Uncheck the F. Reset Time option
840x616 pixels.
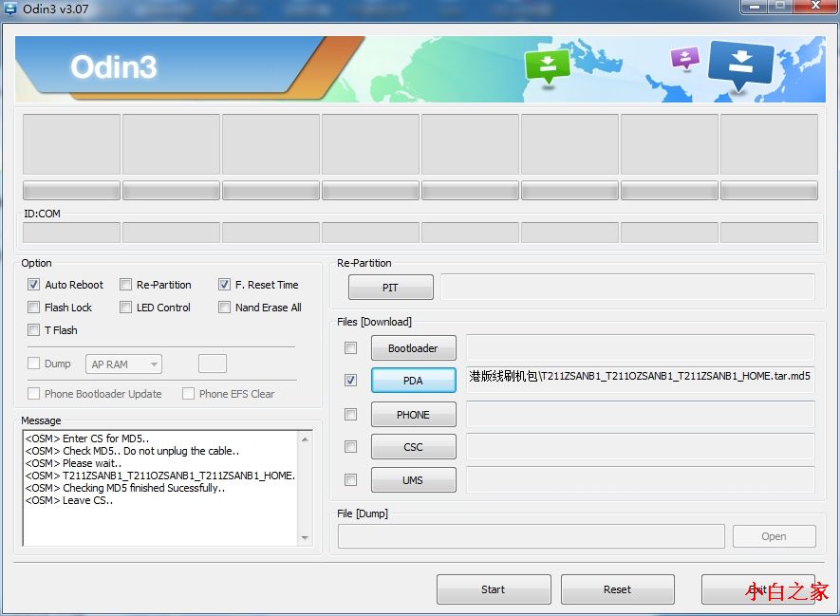pyautogui.click(x=224, y=285)
